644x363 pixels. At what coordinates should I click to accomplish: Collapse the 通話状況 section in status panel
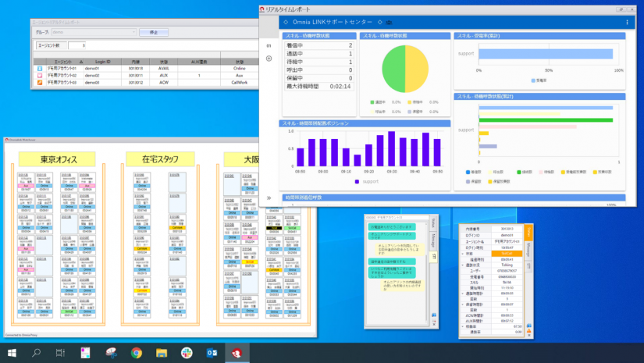point(463,265)
